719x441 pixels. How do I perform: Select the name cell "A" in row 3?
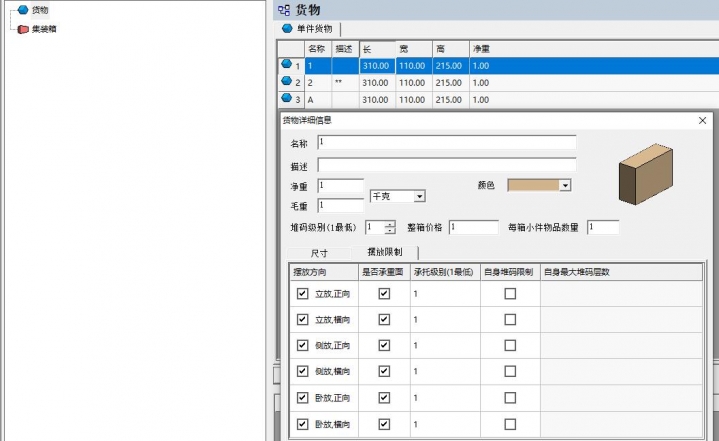(x=317, y=99)
